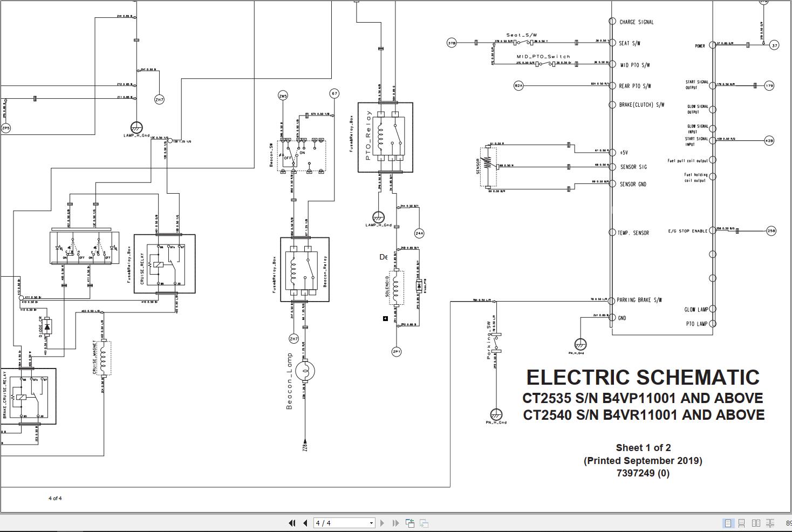Click the ELECTRIC SCHEMATIC title text
Image resolution: width=792 pixels, height=532 pixels.
tap(643, 377)
